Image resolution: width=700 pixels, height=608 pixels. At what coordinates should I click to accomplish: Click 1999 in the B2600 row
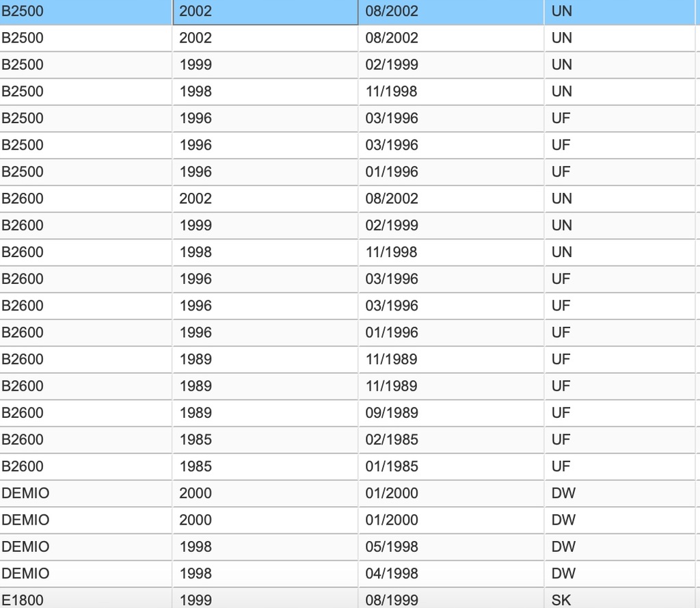265,226
